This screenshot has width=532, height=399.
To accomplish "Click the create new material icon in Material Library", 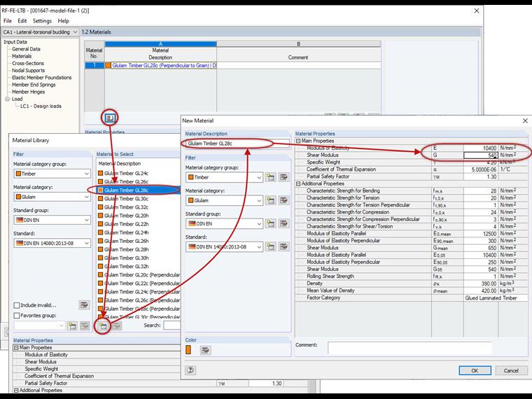I will 102,326.
